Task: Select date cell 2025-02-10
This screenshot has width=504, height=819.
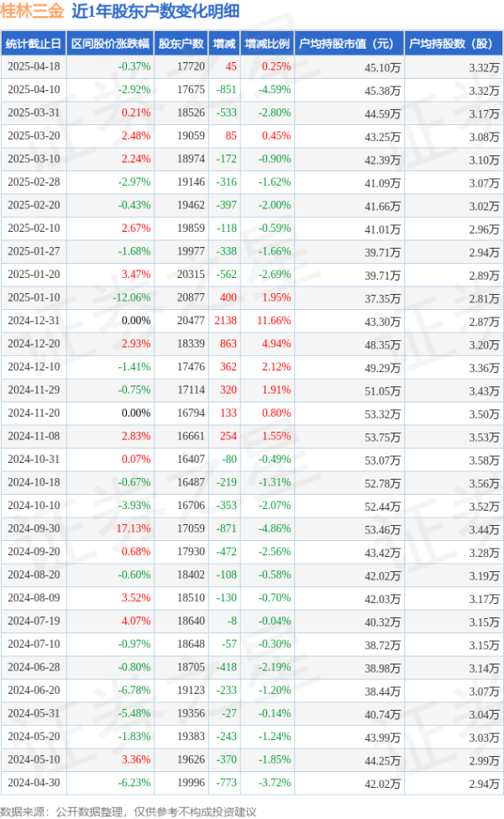Action: click(x=34, y=228)
